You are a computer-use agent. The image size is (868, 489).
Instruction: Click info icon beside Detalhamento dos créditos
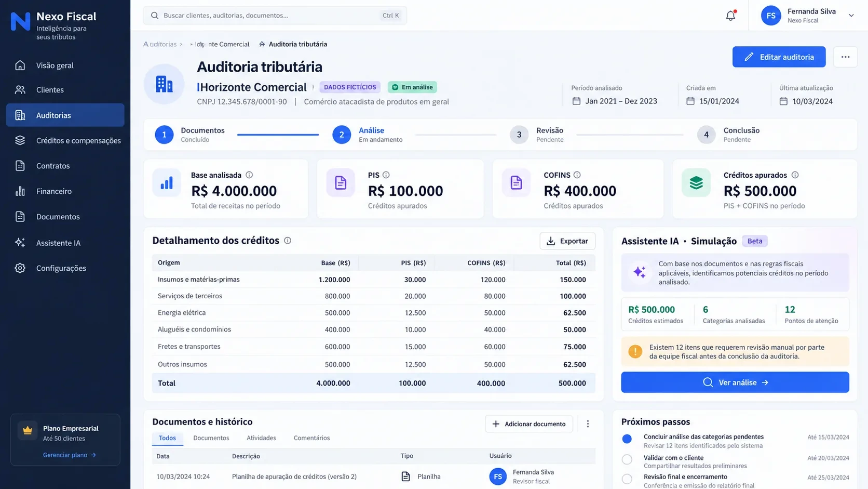tap(288, 241)
